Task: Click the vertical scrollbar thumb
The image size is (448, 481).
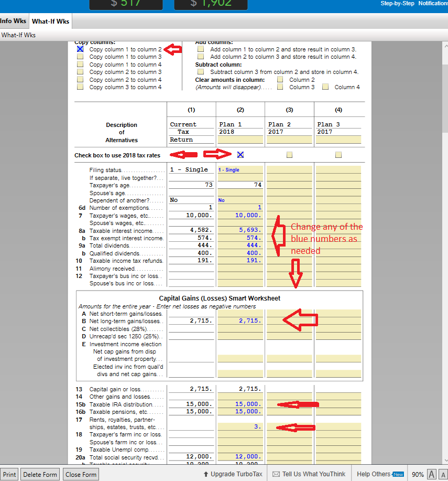Action: pos(445,98)
